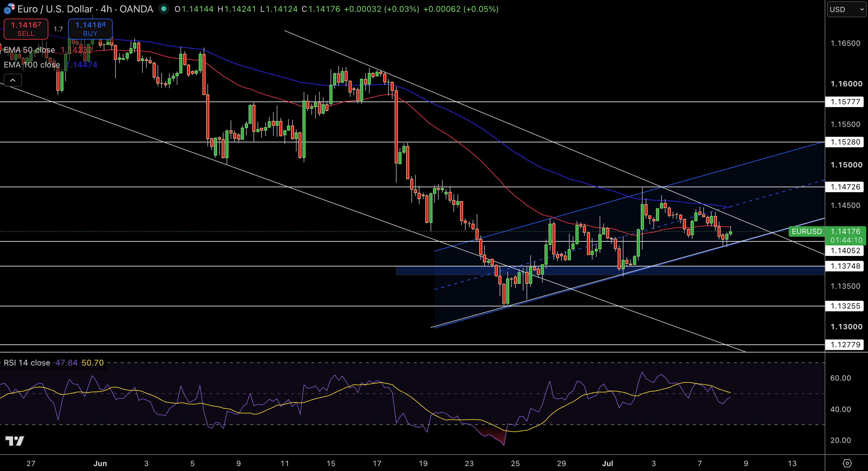This screenshot has width=868, height=471.
Task: Click the TradingView logo icon
Action: pos(15,441)
